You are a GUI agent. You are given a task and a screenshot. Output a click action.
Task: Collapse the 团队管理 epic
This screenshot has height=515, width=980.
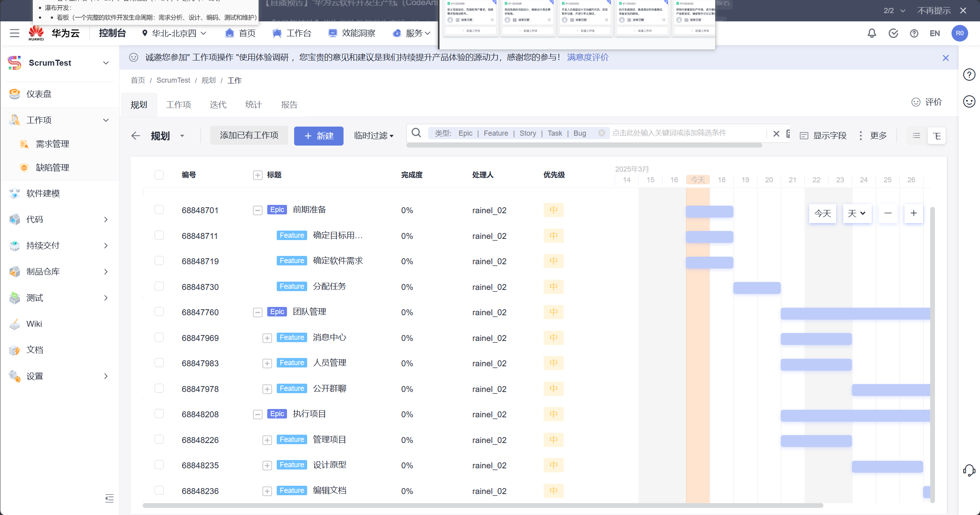pos(258,312)
